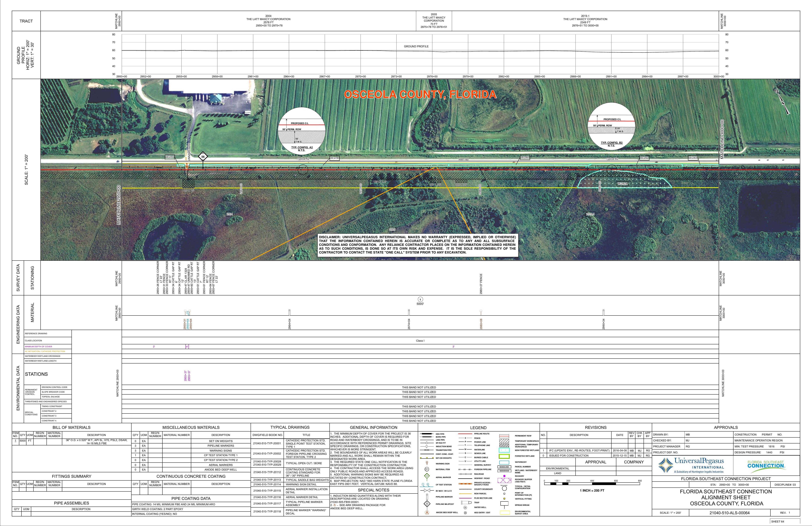Click the Water Well legend symbol
This screenshot has width=812, height=526.
(x=465, y=507)
